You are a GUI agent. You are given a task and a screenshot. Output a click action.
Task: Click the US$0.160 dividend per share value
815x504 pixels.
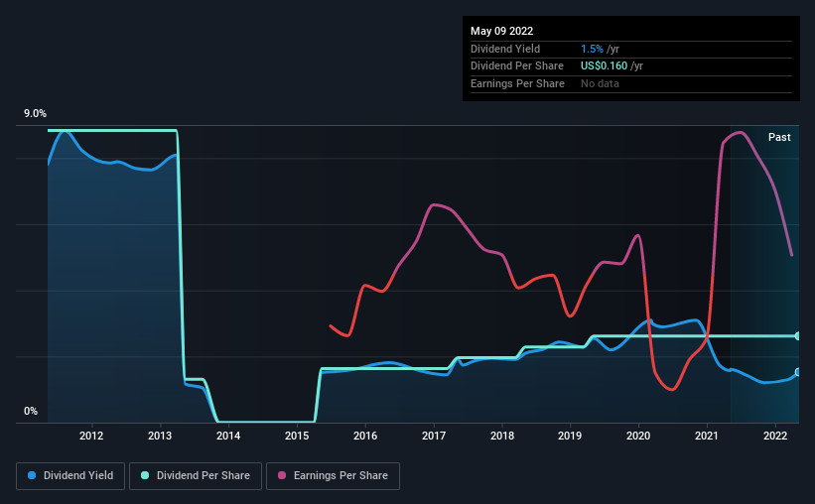(604, 66)
